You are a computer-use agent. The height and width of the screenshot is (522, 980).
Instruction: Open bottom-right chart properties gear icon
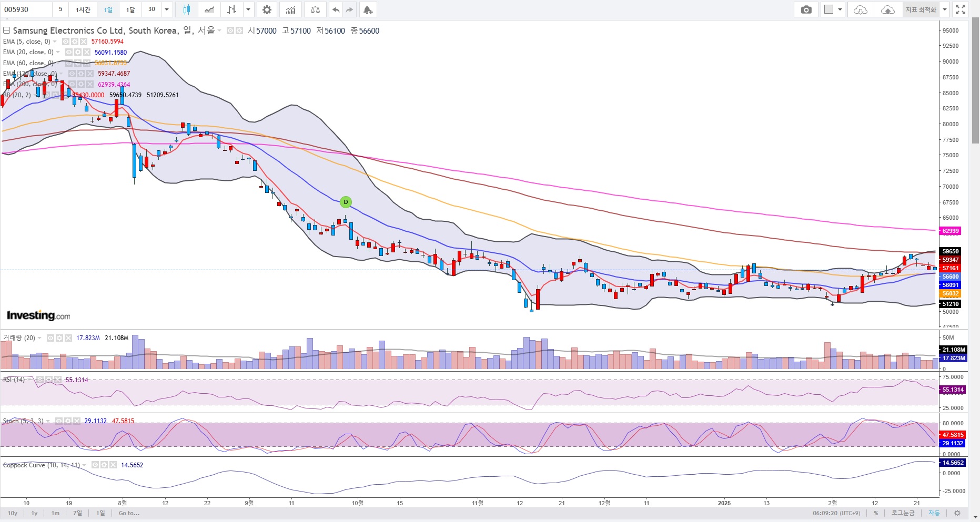pyautogui.click(x=957, y=513)
